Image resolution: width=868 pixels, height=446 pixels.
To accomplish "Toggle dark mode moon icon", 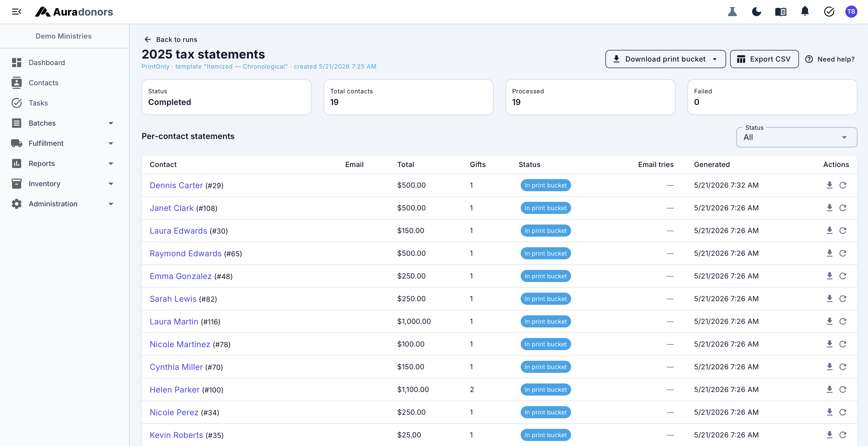I will coord(756,12).
